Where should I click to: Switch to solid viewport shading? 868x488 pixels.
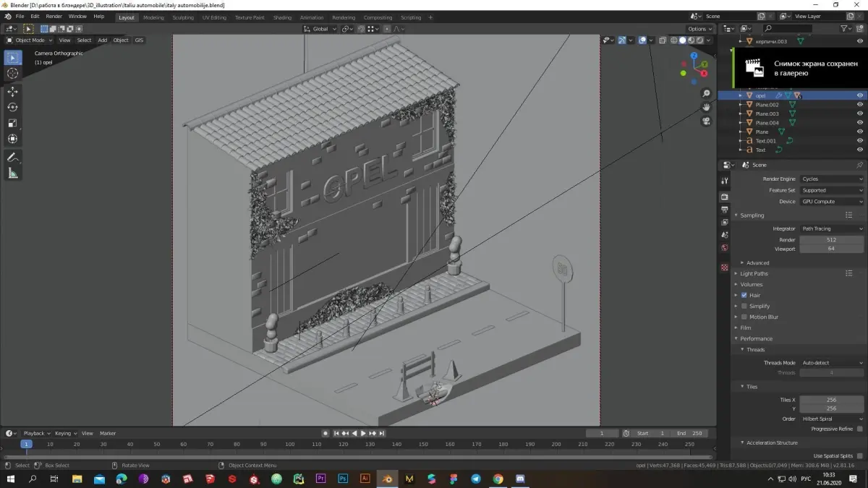coord(682,40)
